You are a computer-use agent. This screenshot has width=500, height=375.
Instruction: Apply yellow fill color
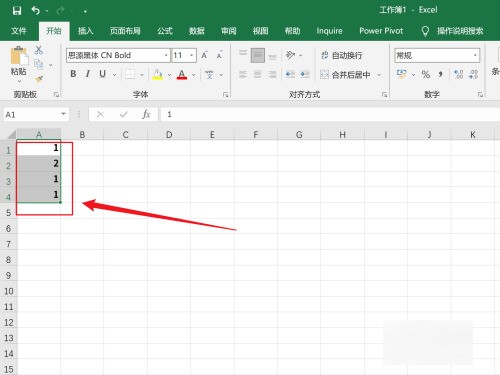click(157, 74)
